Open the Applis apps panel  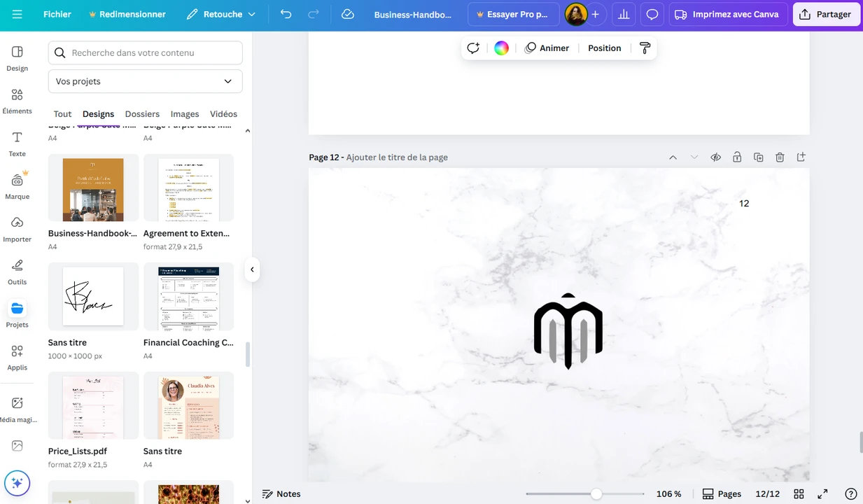tap(17, 358)
